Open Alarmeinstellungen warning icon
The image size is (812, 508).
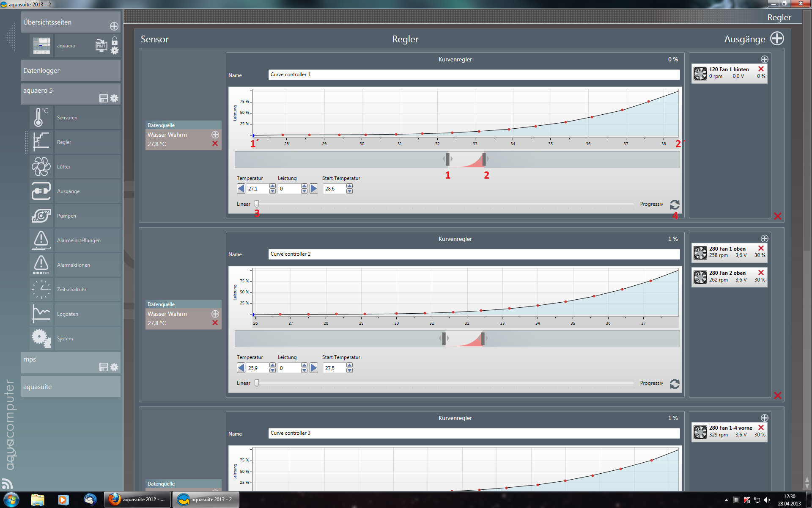41,240
